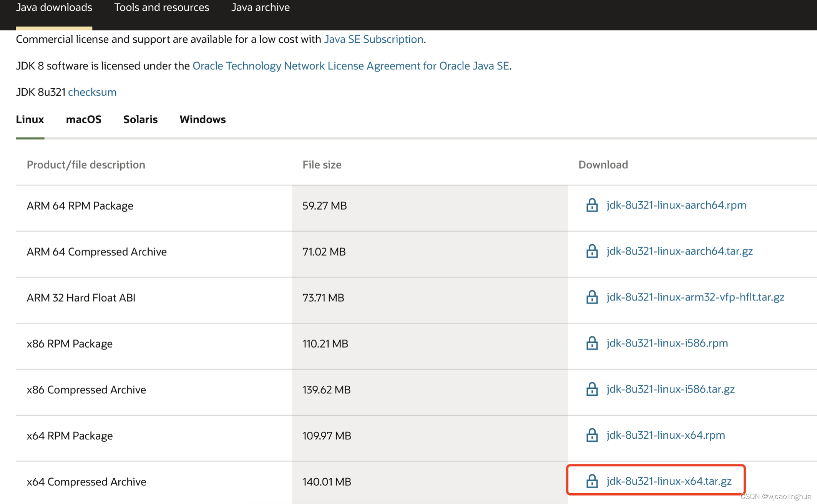This screenshot has height=504, width=817.
Task: Click lock icon beside jdk-8u321-linux-x64.tar.gz
Action: (592, 481)
